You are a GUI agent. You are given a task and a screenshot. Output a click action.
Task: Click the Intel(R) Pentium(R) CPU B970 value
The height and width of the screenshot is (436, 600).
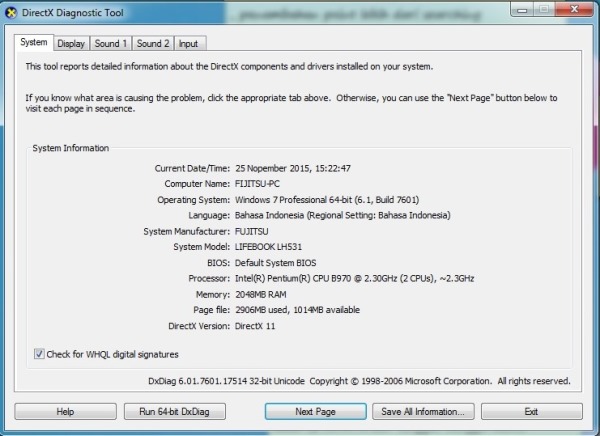(354, 278)
